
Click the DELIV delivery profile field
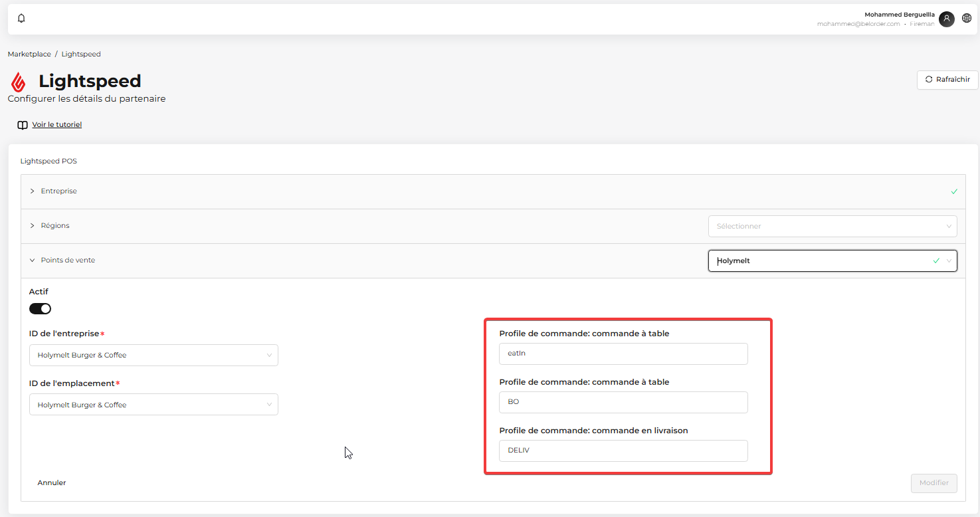click(623, 451)
